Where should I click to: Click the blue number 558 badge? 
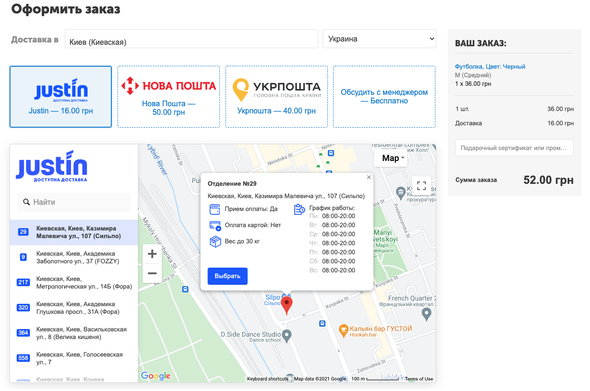(23, 358)
